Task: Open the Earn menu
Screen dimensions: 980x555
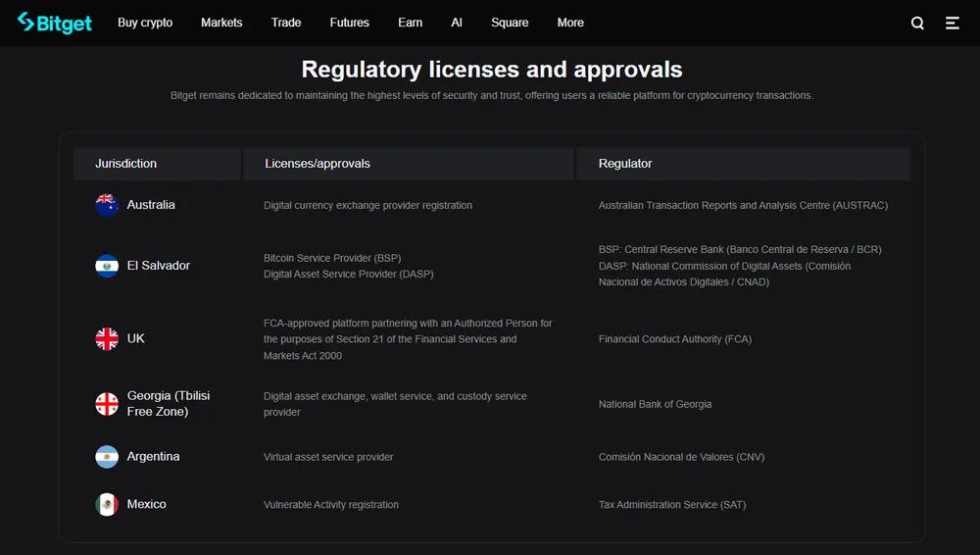Action: click(x=410, y=23)
